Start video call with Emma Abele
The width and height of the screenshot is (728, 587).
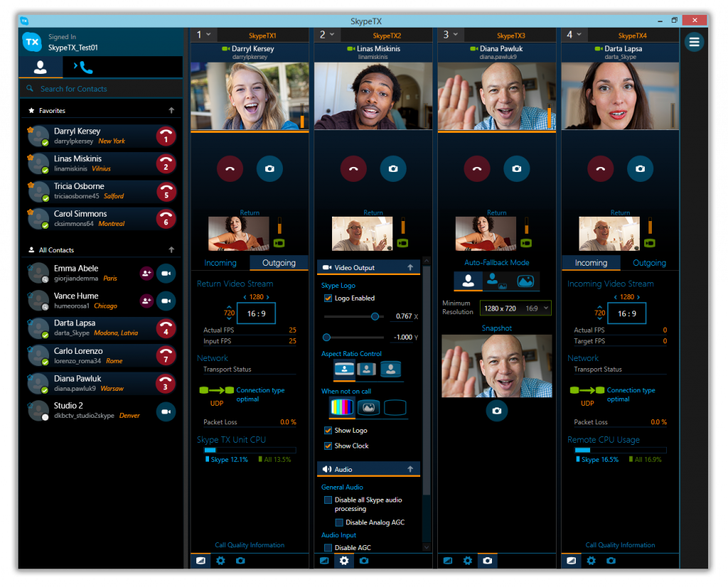coord(166,274)
